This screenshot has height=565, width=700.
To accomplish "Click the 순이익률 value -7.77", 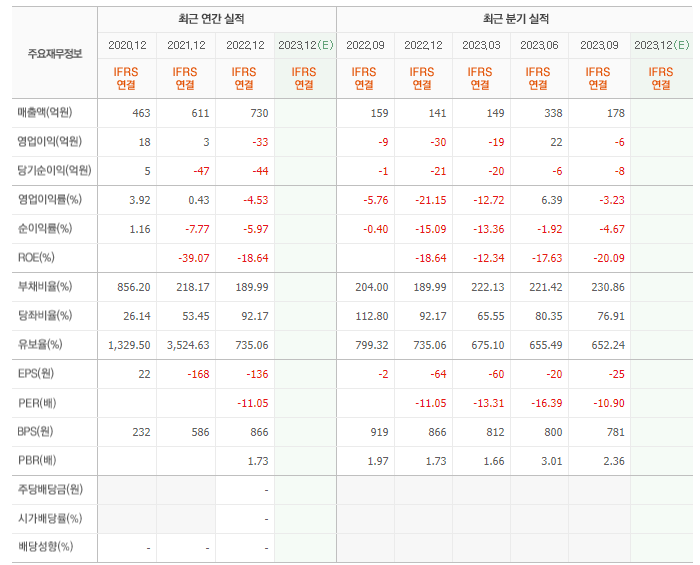I will [x=197, y=229].
